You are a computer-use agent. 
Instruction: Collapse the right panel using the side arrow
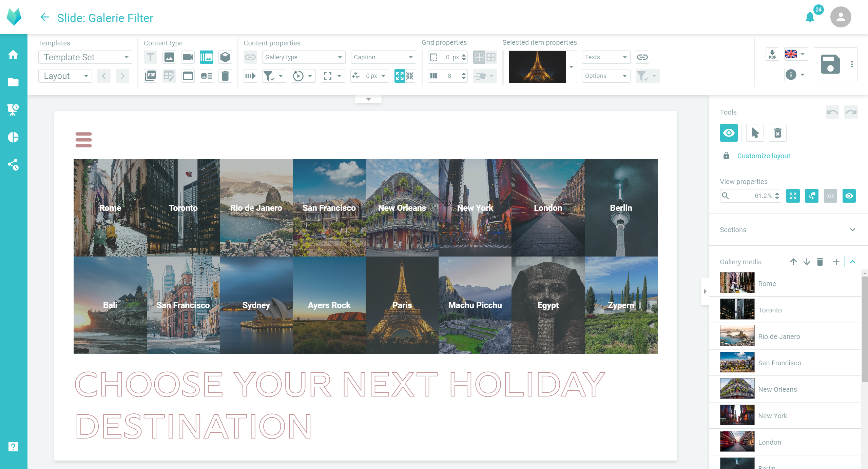click(705, 291)
